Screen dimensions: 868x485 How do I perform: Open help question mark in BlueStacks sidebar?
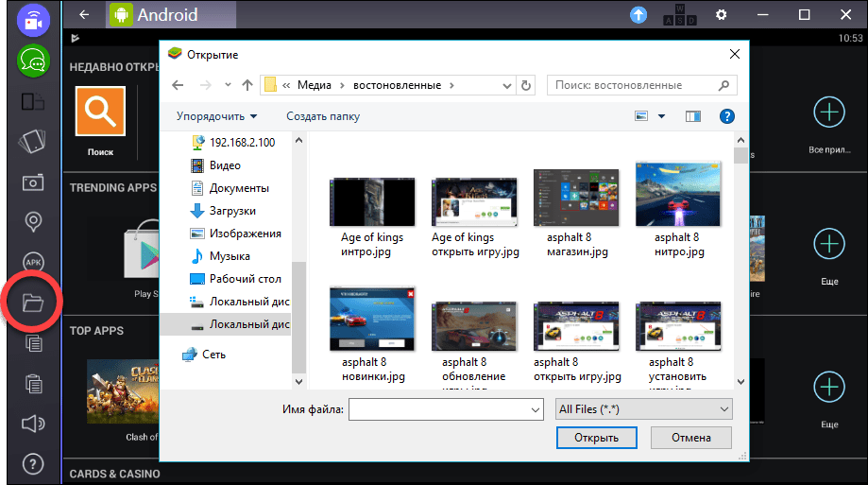tap(33, 464)
